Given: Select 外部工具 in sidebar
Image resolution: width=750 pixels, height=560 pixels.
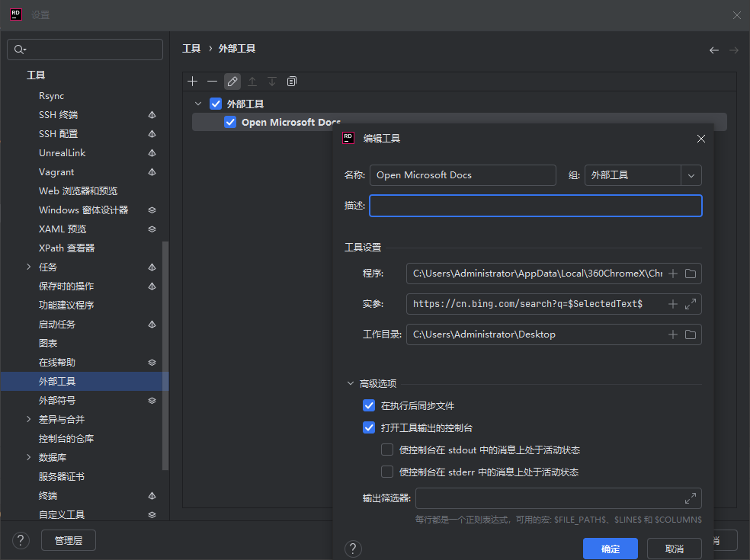Looking at the screenshot, I should 85,381.
